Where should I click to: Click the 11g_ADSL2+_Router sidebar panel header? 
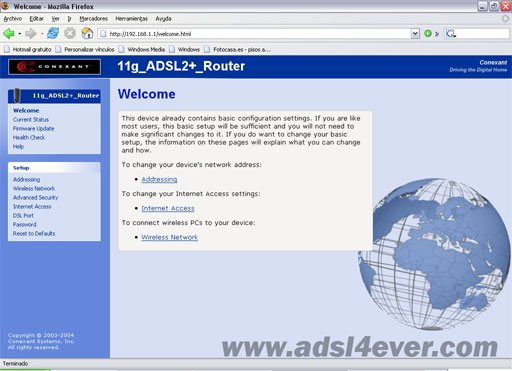click(54, 96)
